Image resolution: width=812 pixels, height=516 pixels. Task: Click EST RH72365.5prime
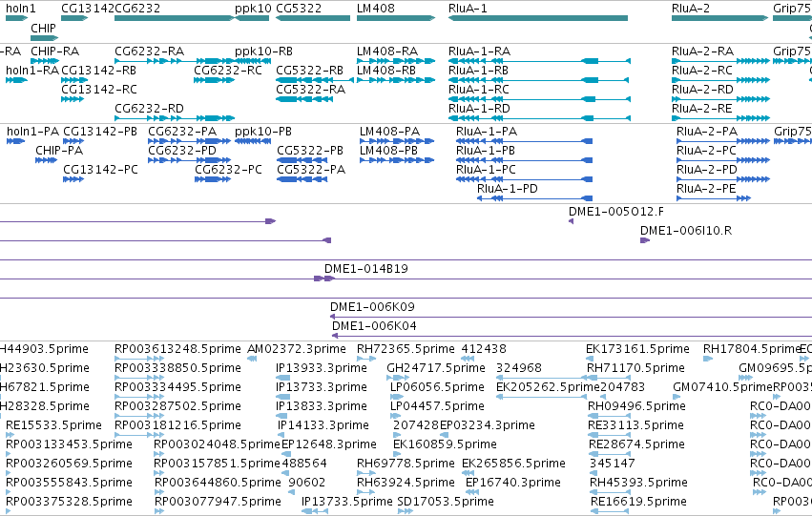(x=366, y=359)
